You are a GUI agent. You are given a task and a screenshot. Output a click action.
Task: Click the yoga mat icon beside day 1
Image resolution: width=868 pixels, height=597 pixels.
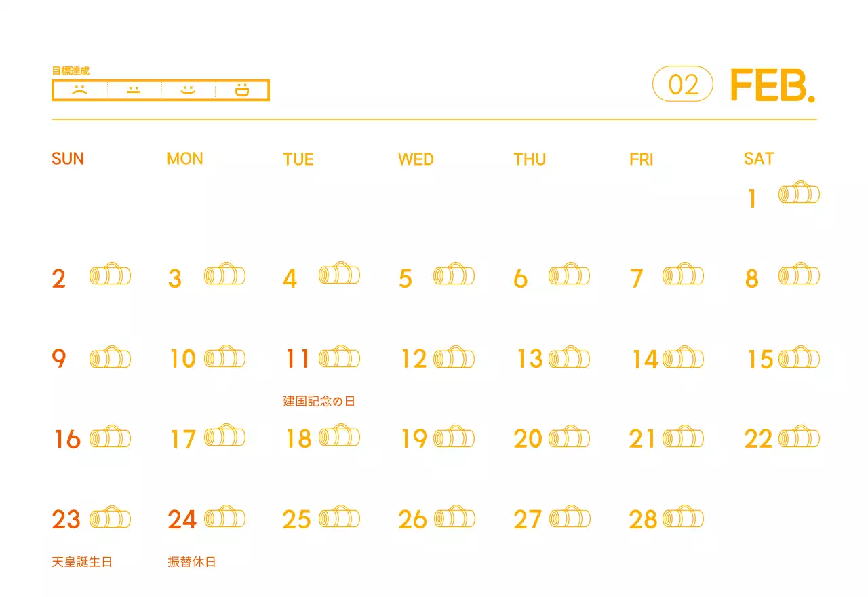tap(799, 193)
